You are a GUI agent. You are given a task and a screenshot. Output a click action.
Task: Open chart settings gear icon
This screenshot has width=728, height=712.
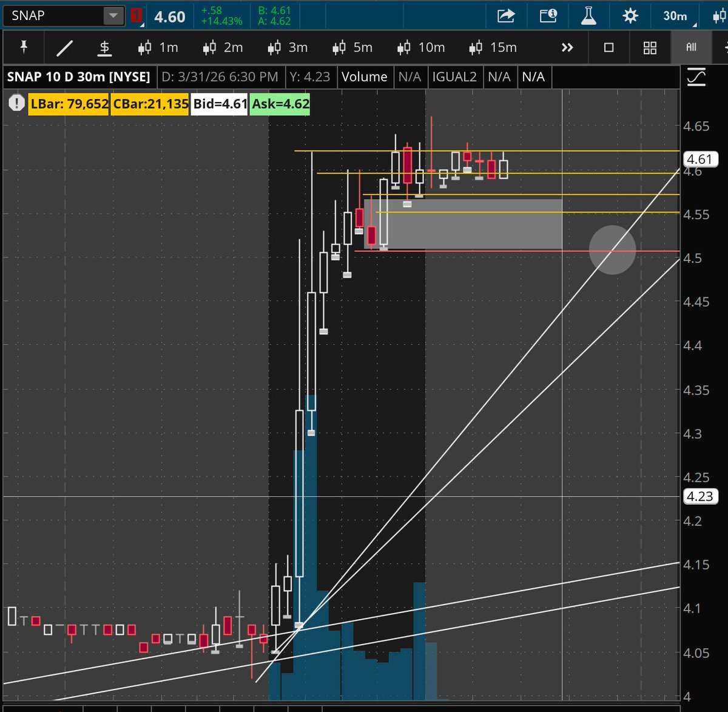[630, 16]
